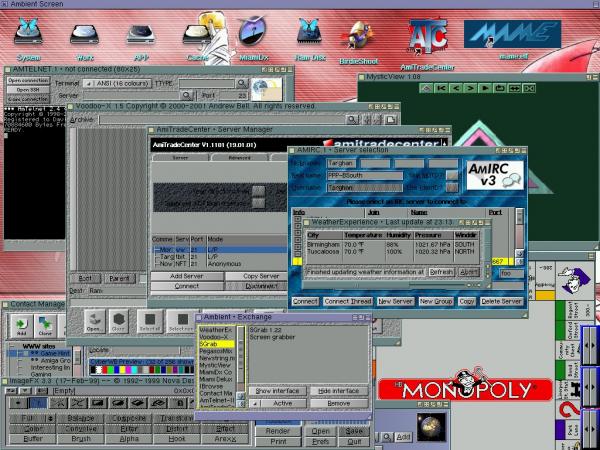Click the AmTelnet Port field
This screenshot has height=450, width=600.
point(234,95)
